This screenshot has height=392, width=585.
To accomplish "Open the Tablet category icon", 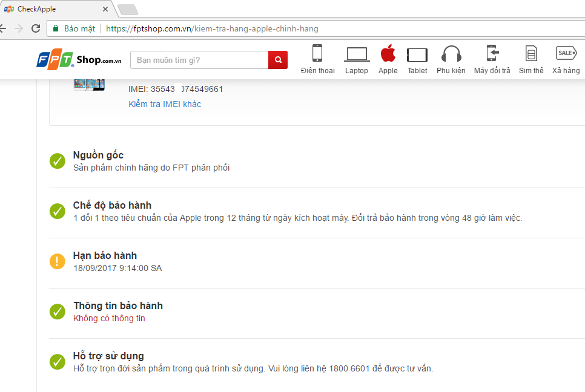I will point(417,55).
